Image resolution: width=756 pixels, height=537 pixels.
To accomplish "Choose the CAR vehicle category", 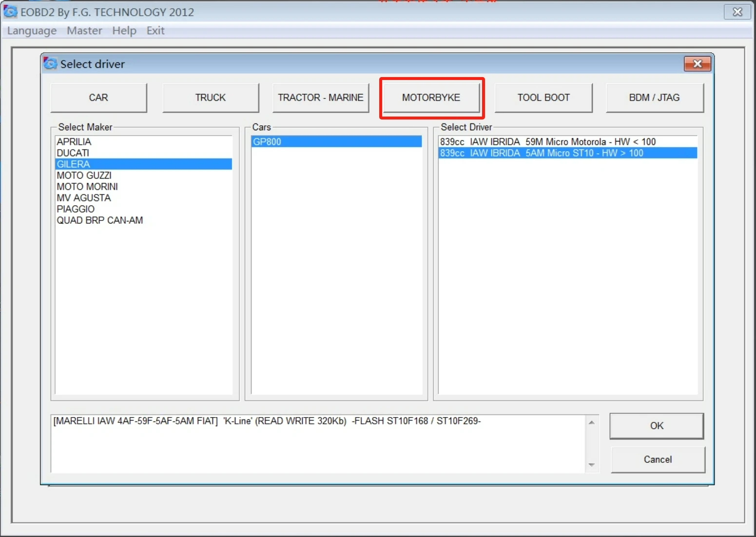I will click(98, 98).
